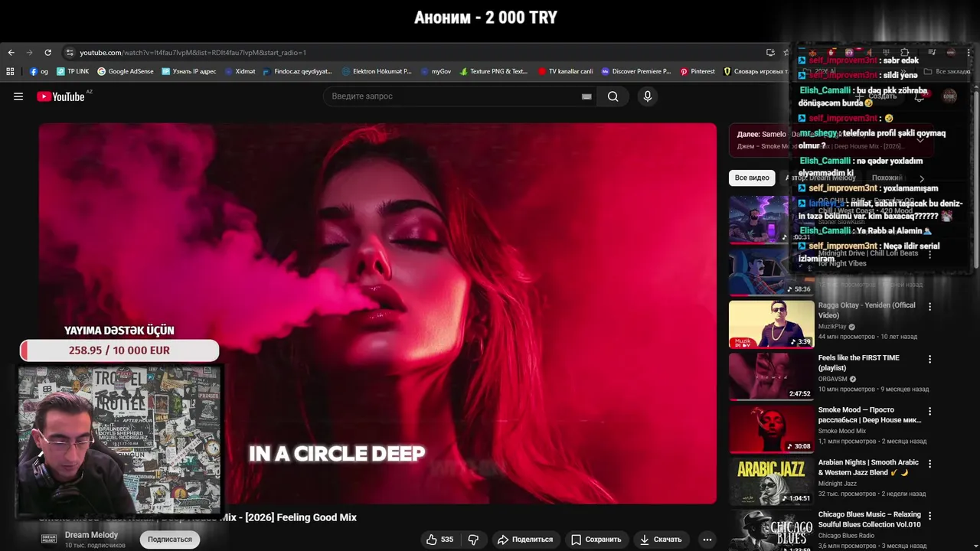Open options menu for Feels like the FIRST TIME
980x551 pixels.
pyautogui.click(x=930, y=359)
